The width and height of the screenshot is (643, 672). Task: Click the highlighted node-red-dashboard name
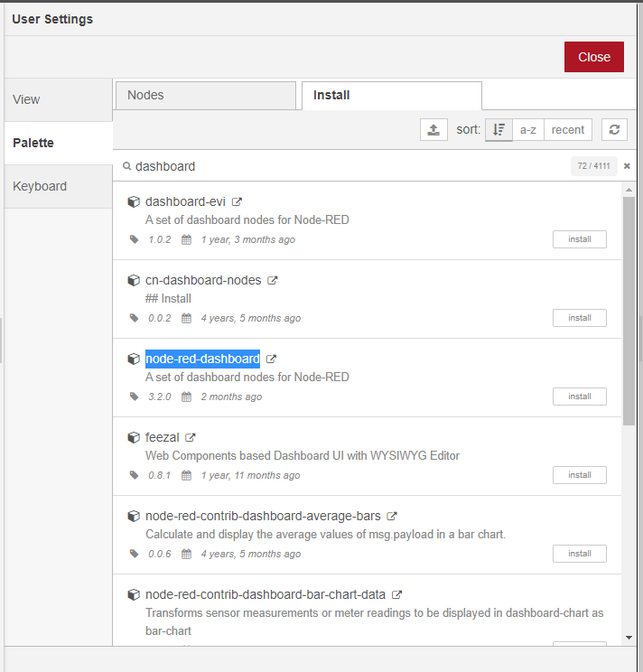pos(202,359)
